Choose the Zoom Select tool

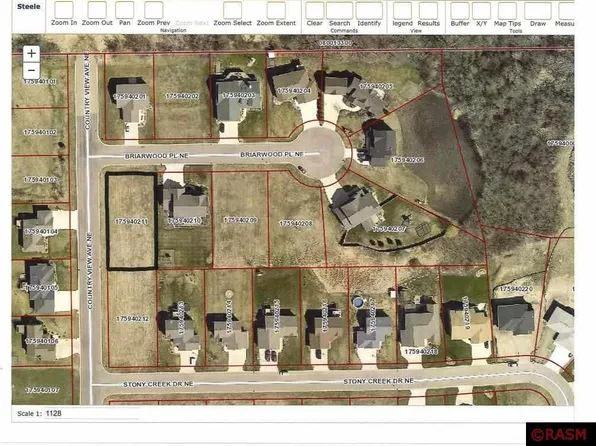click(232, 14)
